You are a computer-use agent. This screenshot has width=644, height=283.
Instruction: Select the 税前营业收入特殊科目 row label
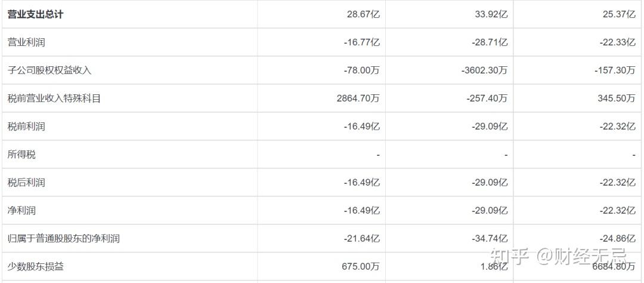pos(54,99)
